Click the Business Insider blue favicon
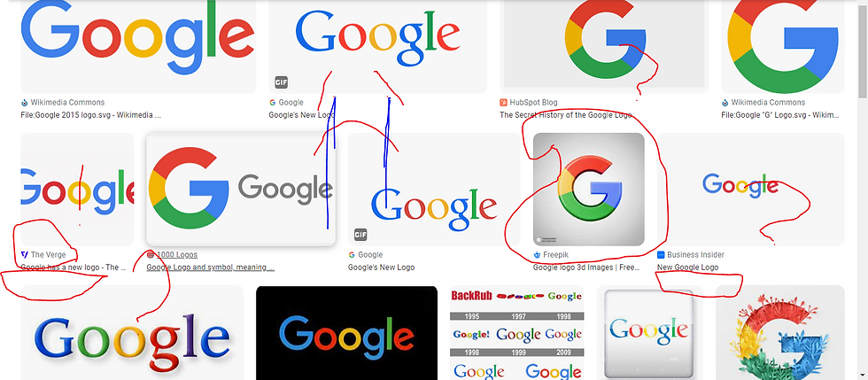 click(661, 255)
